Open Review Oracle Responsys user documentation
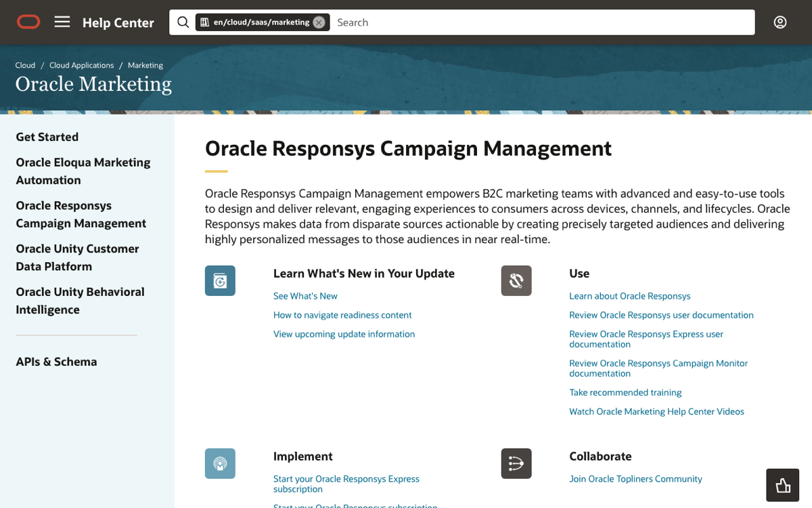This screenshot has height=508, width=812. tap(661, 315)
